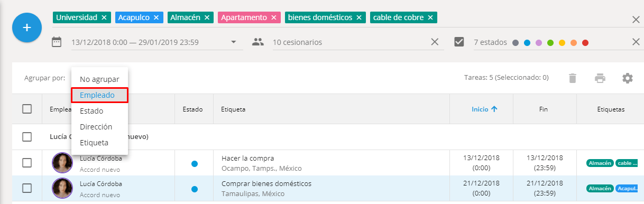Choose Estado grouping option
Viewport: 644px width, 204px height.
[99, 111]
